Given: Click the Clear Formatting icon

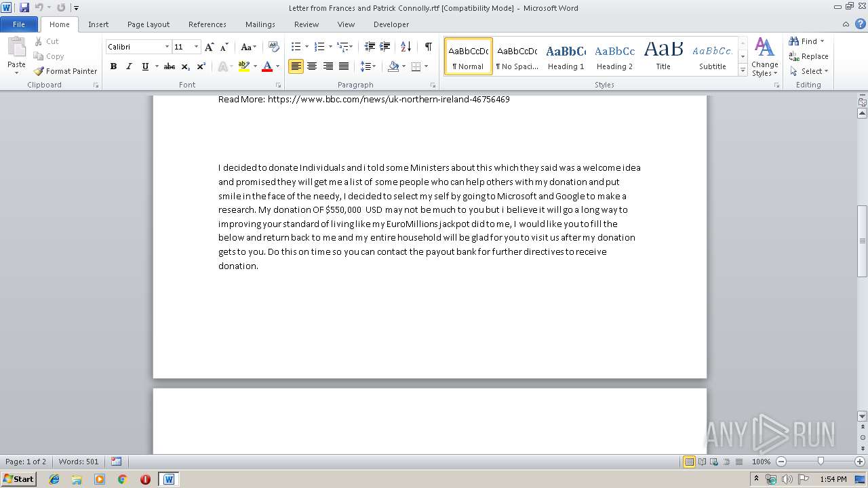Looking at the screenshot, I should point(274,47).
